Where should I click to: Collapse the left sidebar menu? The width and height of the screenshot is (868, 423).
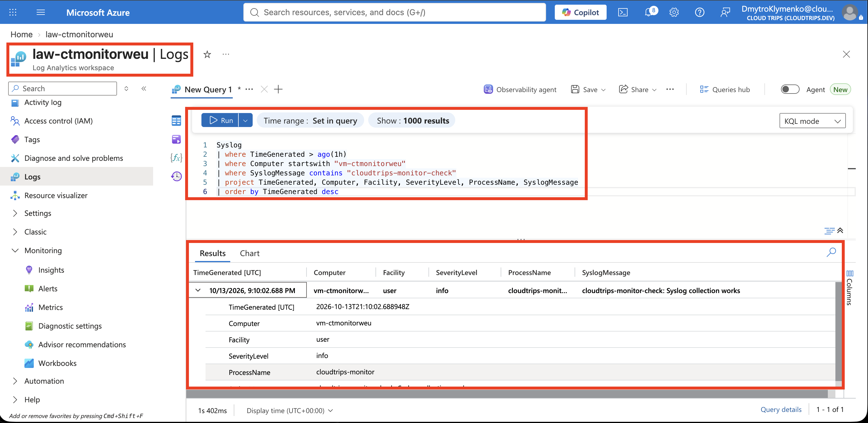(x=144, y=88)
